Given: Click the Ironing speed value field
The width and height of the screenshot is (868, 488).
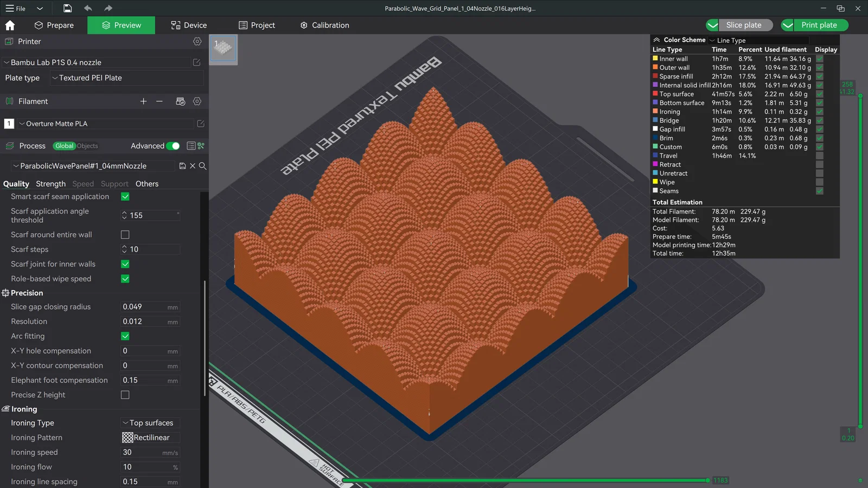Looking at the screenshot, I should [x=143, y=452].
